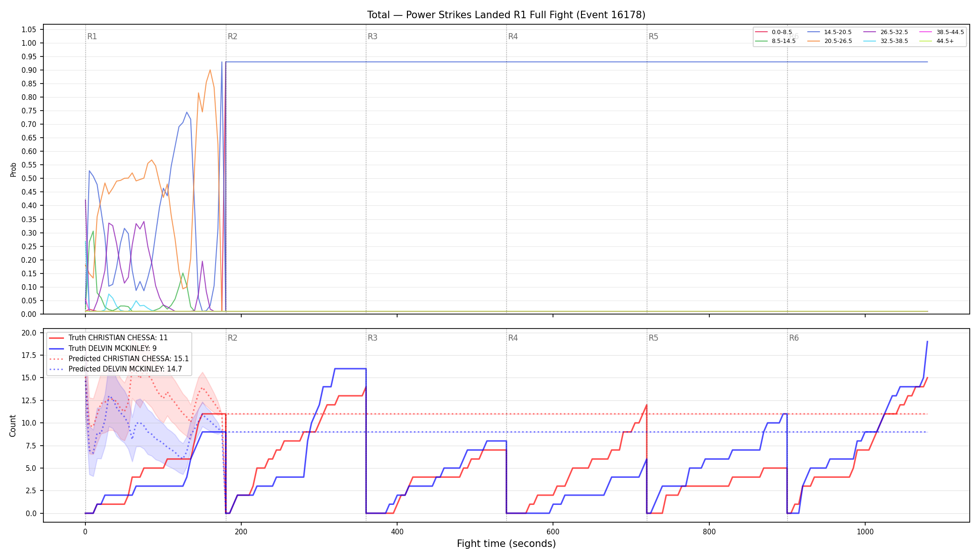
Task: Click the 0.95 tick on the Prob axis
Action: point(28,56)
